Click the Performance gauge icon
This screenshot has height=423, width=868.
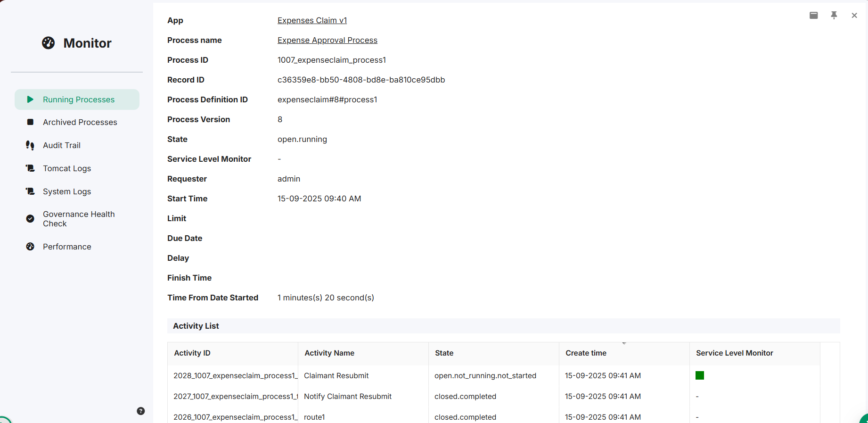30,247
